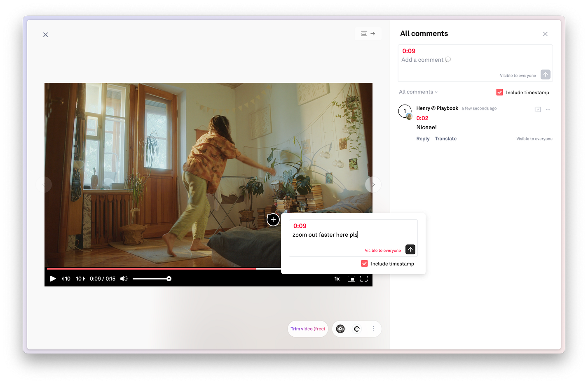Submit the popup comment with arrow button
The image size is (588, 384).
point(410,249)
